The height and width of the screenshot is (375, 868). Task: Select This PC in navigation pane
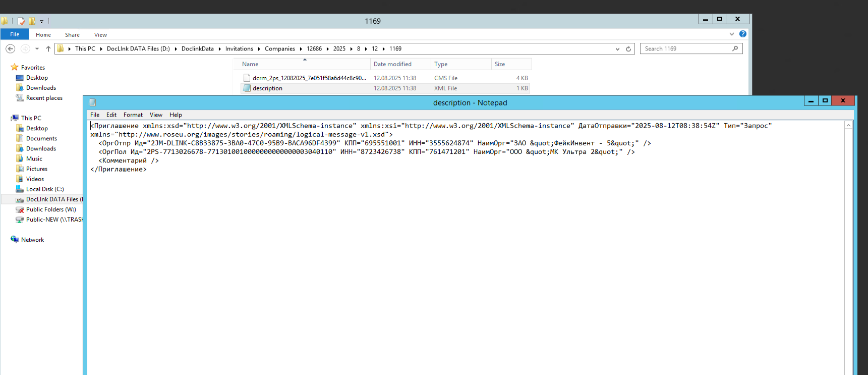point(31,118)
